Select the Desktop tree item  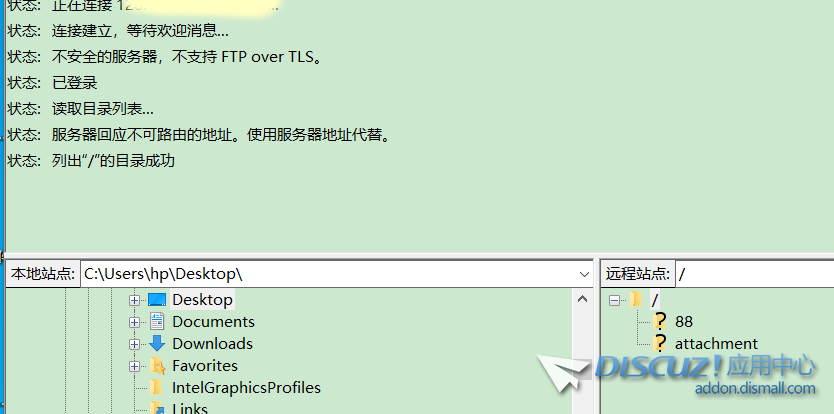point(203,300)
